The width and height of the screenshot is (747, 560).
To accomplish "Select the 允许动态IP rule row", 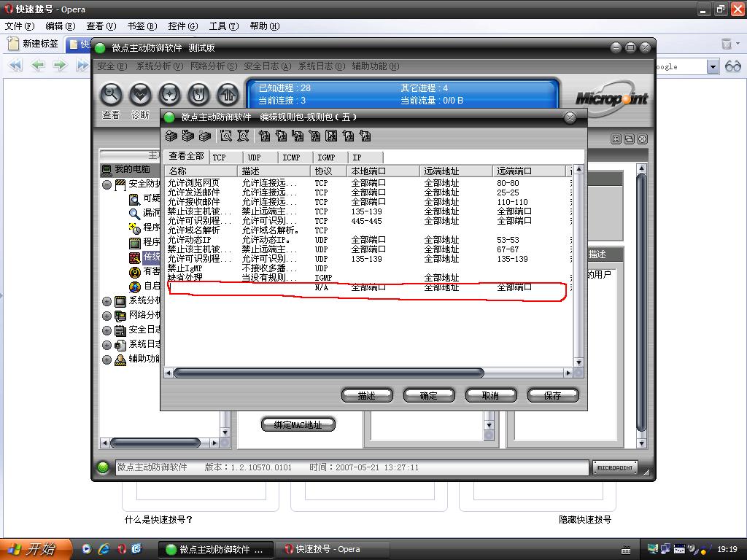I will tap(368, 240).
